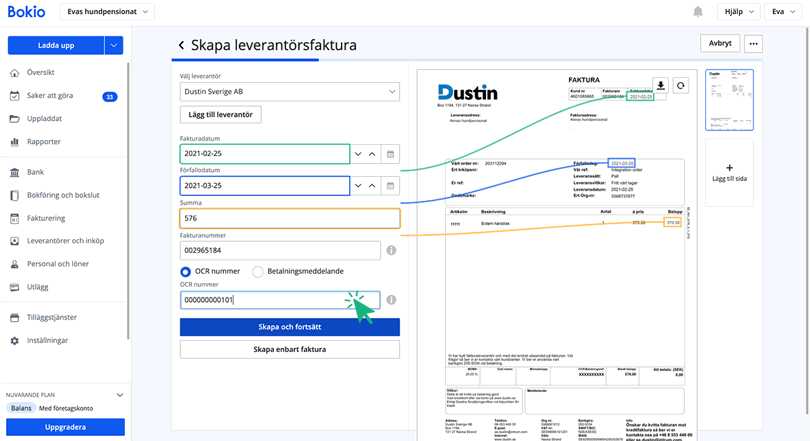Expand the Nuvarande plan chevron
Image resolution: width=810 pixels, height=441 pixels.
120,395
